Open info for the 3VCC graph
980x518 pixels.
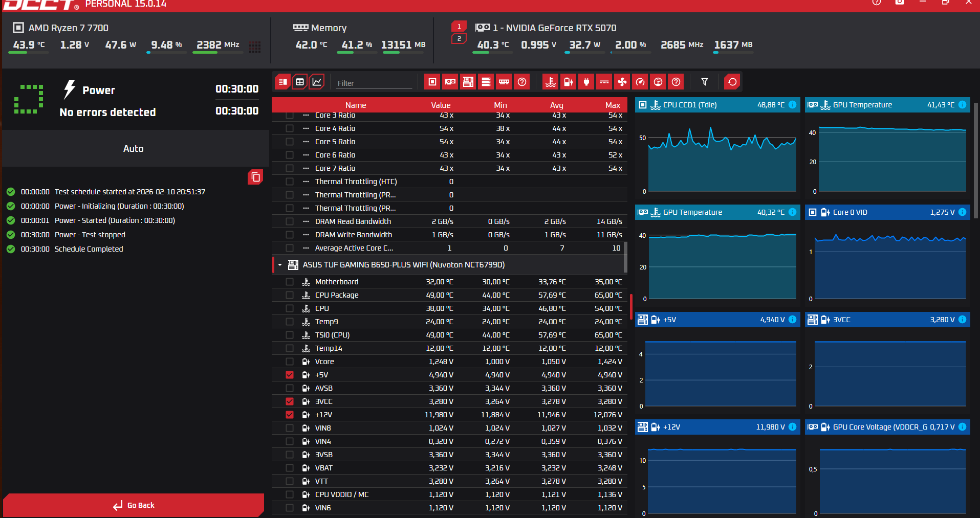click(x=962, y=320)
